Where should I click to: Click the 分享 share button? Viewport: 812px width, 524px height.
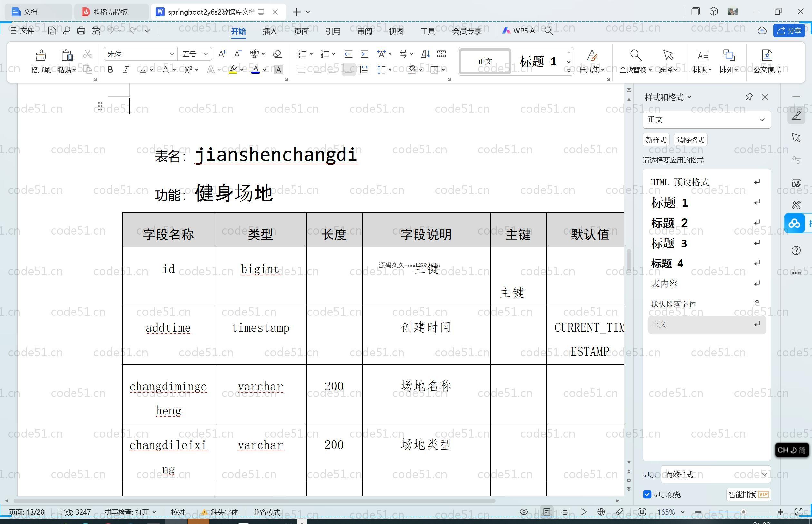click(x=789, y=31)
